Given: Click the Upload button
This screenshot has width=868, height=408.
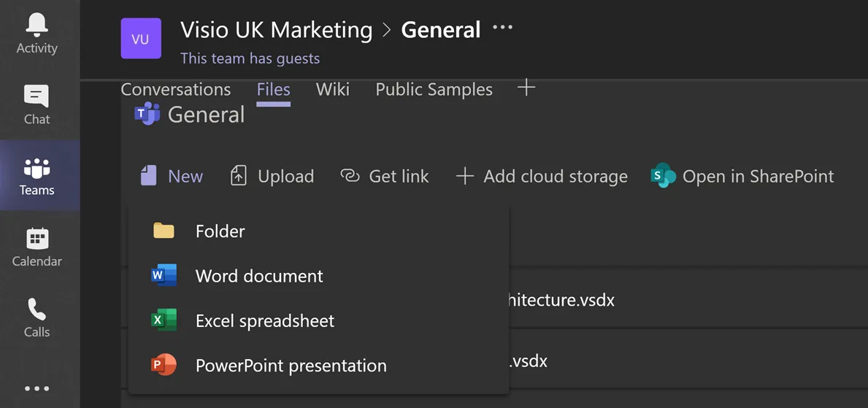Looking at the screenshot, I should [272, 177].
